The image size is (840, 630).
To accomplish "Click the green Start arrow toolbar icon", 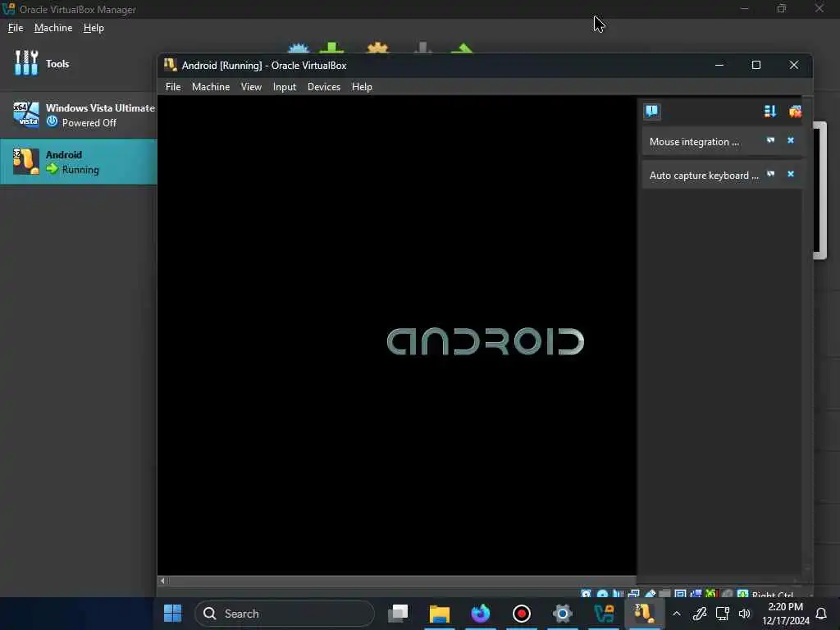I will [462, 48].
